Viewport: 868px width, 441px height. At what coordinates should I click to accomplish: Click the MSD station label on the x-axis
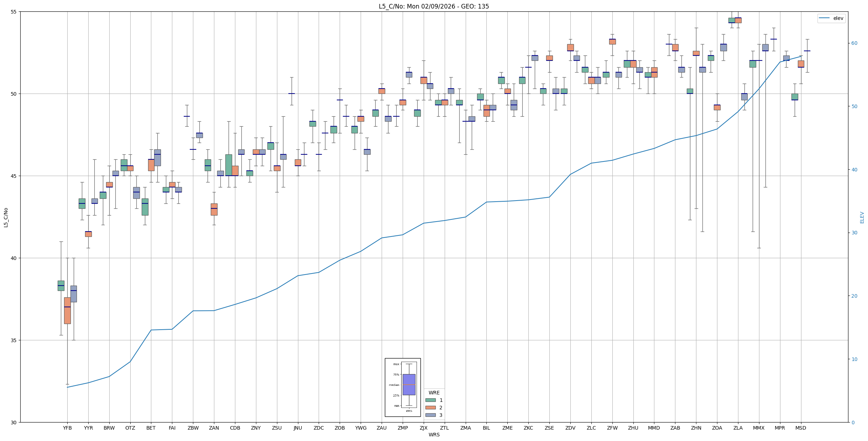click(801, 428)
